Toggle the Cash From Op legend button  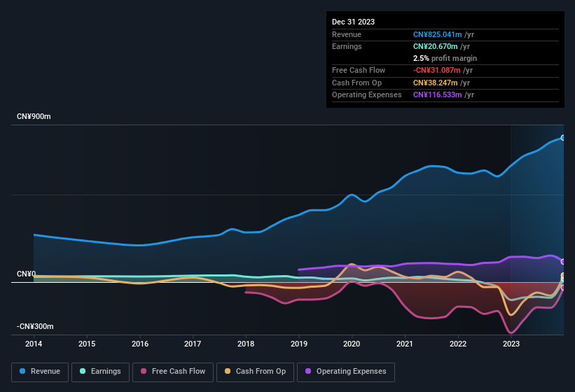click(255, 372)
